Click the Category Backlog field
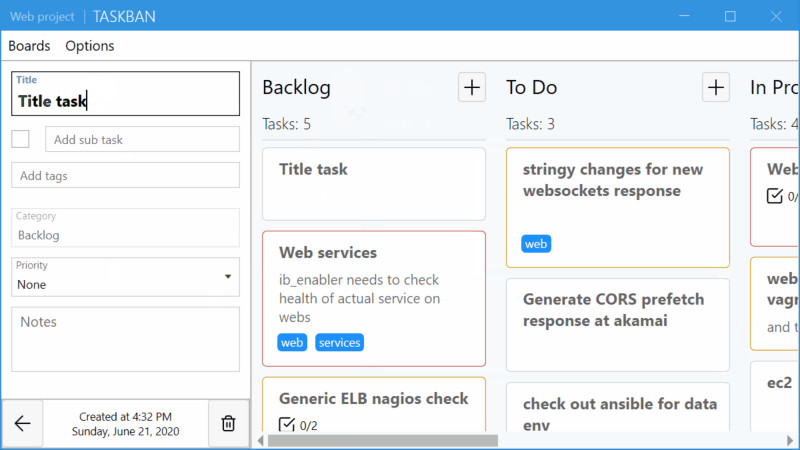This screenshot has width=800, height=450. tap(126, 228)
